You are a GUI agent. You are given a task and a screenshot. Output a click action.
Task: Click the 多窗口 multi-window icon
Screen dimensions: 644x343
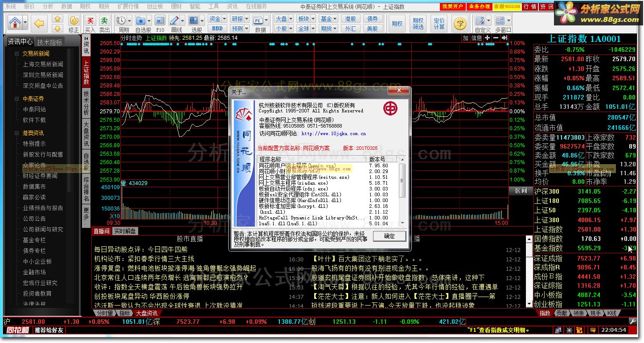500,21
